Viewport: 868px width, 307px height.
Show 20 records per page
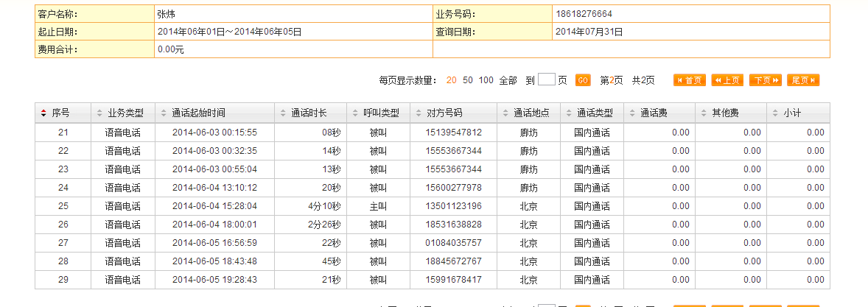click(451, 80)
